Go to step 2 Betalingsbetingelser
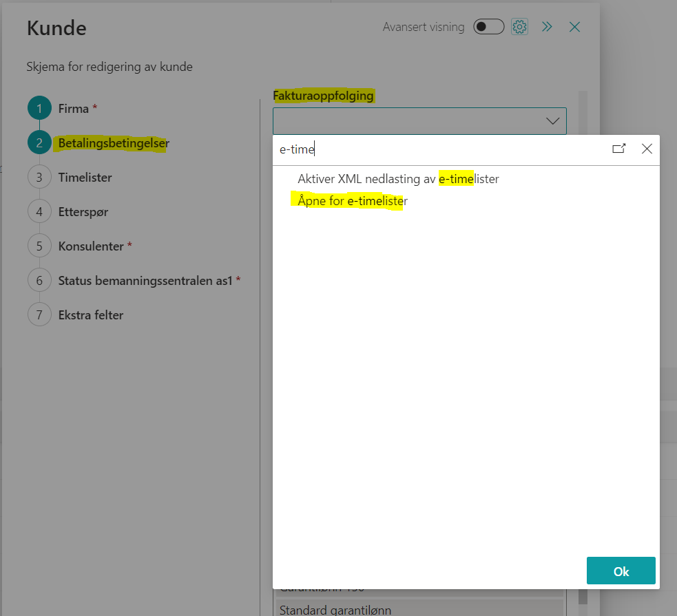The image size is (677, 616). (98, 142)
